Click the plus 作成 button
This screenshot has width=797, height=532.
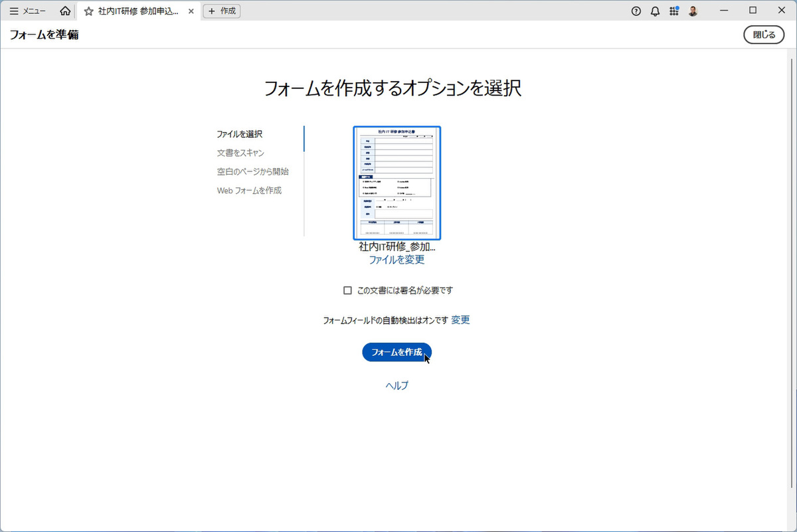pos(222,11)
